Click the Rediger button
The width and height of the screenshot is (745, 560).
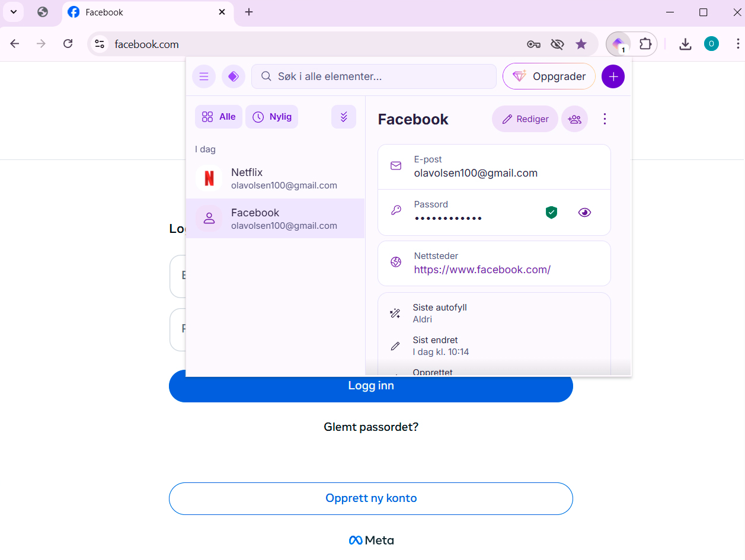(525, 119)
